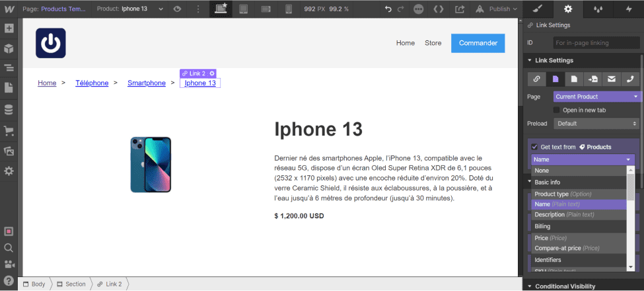Toggle preview mode eye icon
The height and width of the screenshot is (291, 644).
(177, 9)
